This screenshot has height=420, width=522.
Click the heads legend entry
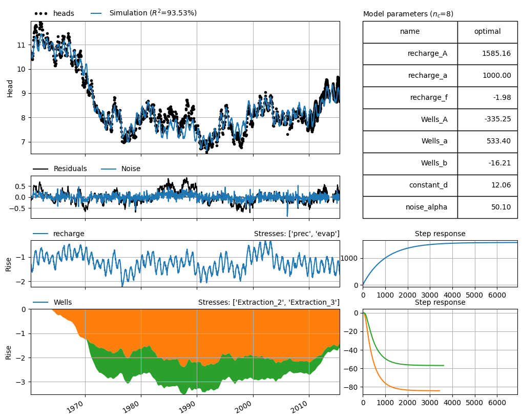(54, 13)
